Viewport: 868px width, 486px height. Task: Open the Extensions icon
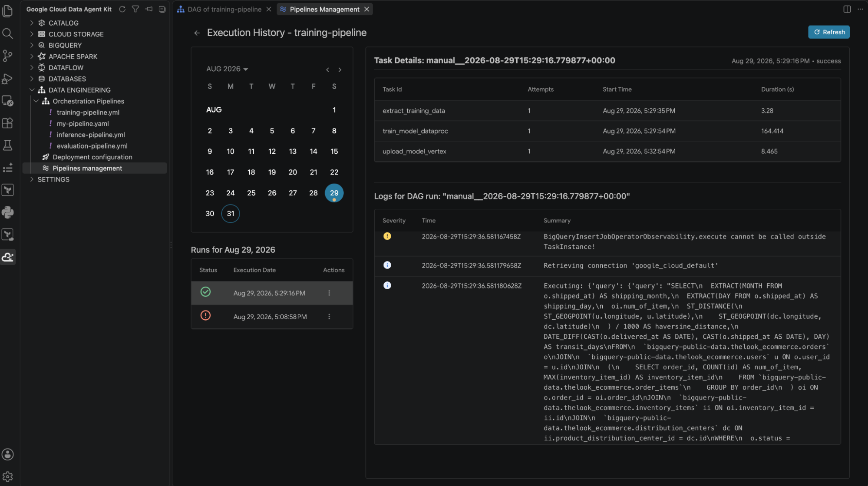[8, 123]
